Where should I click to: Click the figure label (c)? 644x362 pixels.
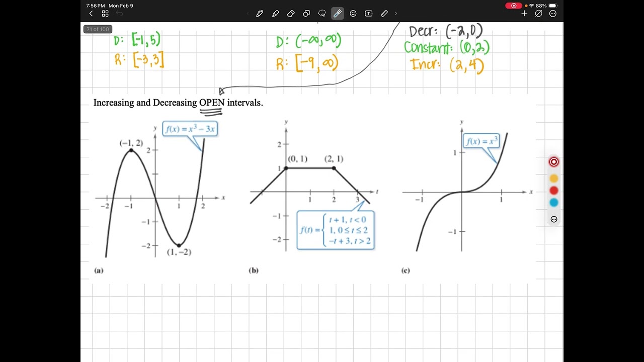point(406,270)
